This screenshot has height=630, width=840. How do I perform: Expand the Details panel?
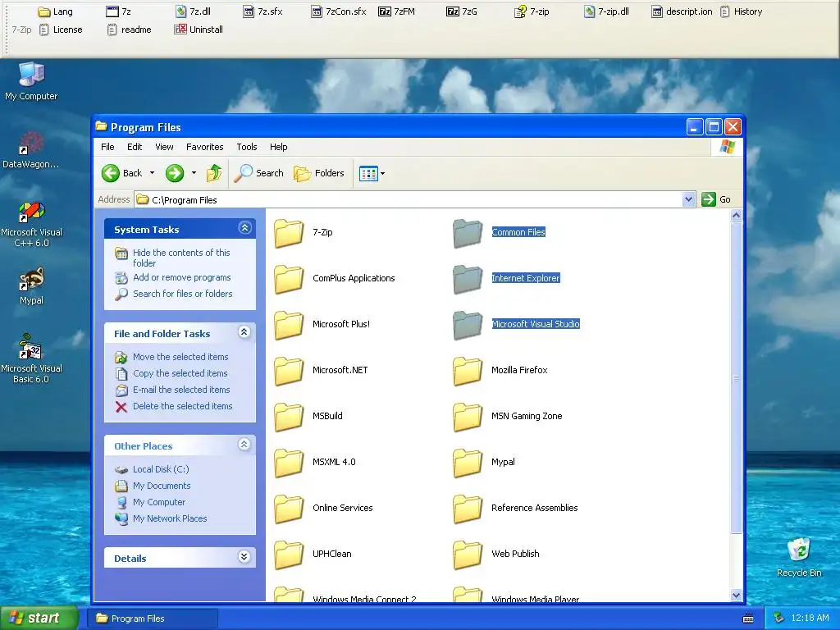(x=244, y=557)
